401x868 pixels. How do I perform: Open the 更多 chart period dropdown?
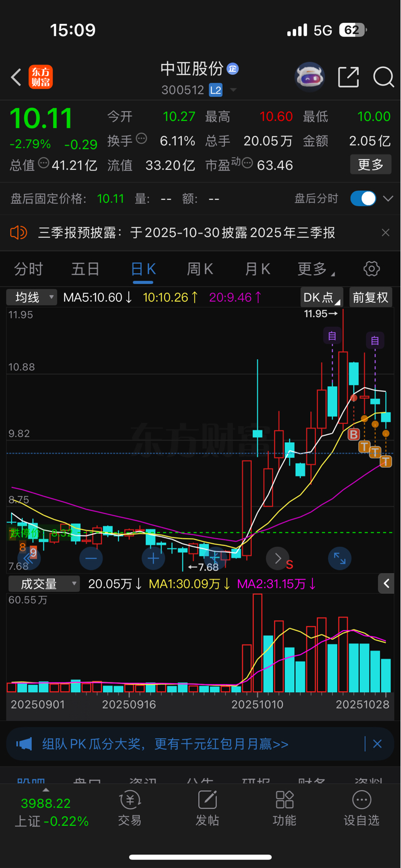tap(315, 269)
